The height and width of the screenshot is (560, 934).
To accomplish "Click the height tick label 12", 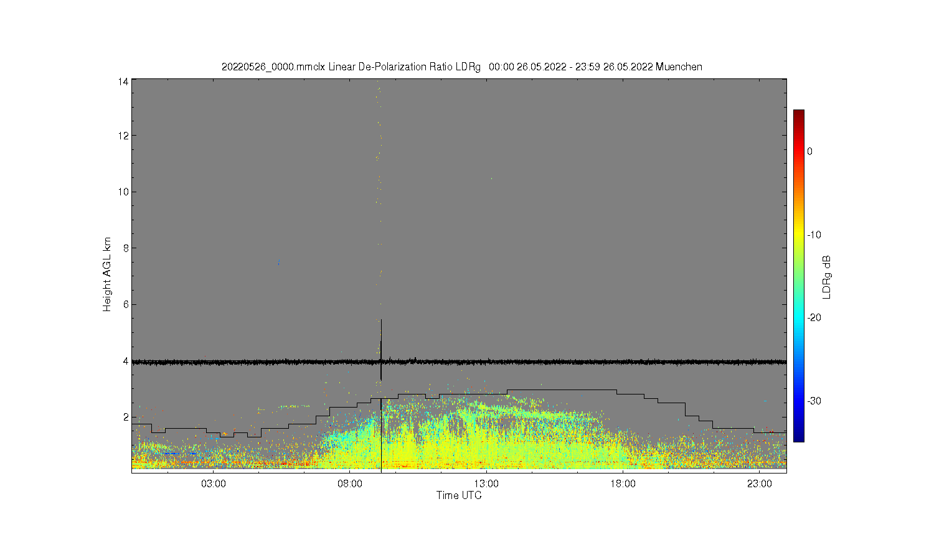I will coord(123,136).
